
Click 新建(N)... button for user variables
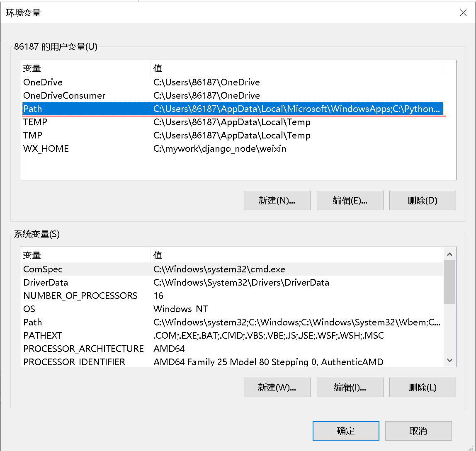tap(277, 201)
